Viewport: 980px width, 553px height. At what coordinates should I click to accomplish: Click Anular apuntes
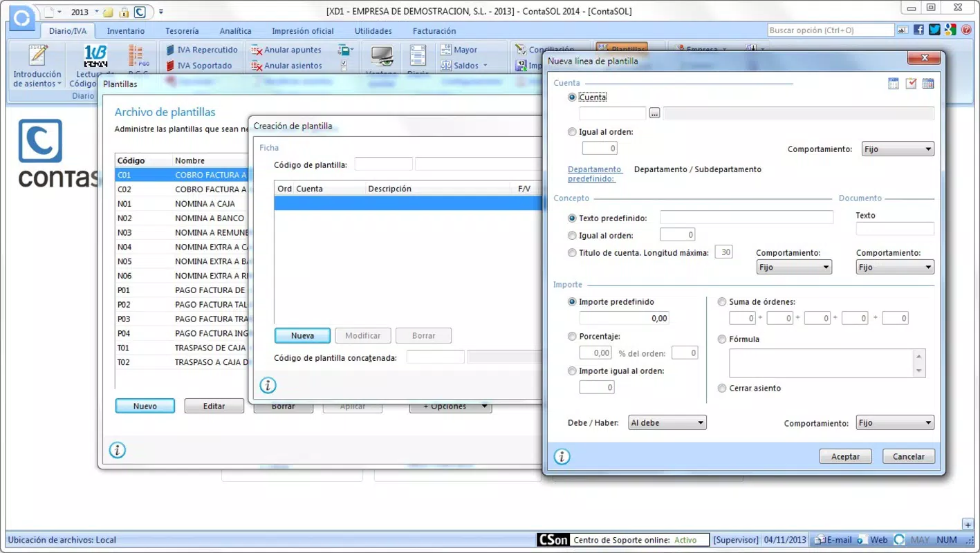point(286,50)
